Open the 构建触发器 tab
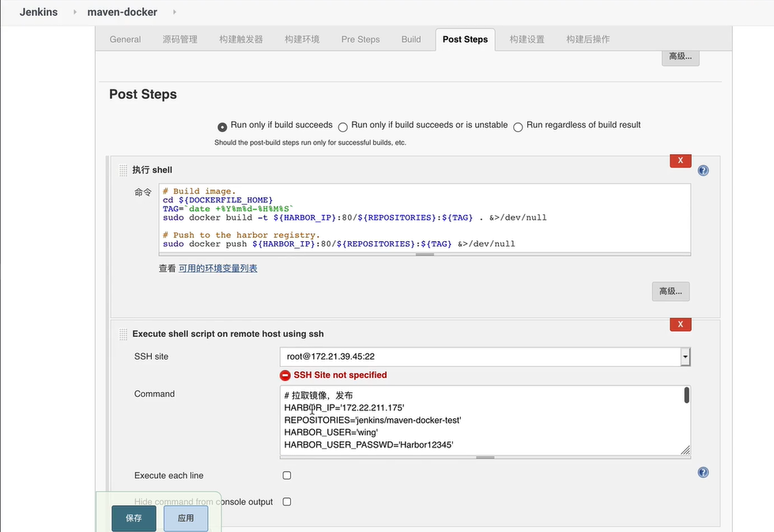 (241, 40)
